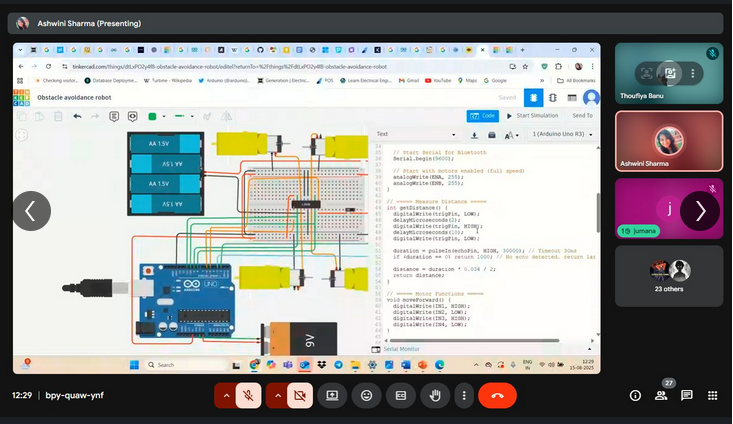Image resolution: width=733 pixels, height=424 pixels.
Task: Click the code editor vertical scrollbar
Action: (x=598, y=213)
